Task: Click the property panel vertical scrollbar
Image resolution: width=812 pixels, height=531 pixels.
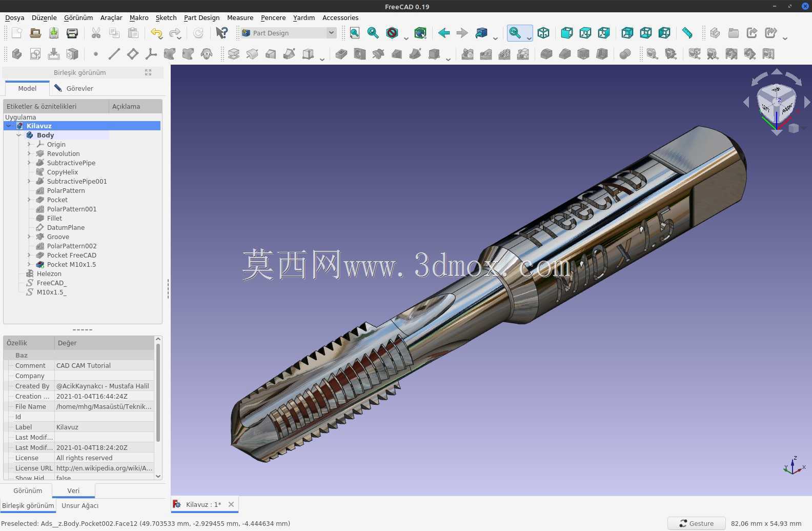Action: [x=158, y=392]
